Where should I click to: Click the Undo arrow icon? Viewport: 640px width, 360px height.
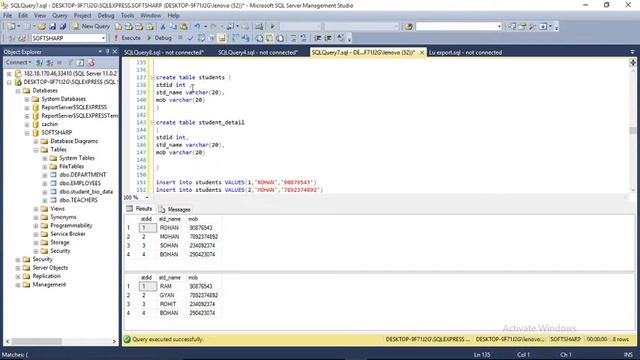point(197,27)
